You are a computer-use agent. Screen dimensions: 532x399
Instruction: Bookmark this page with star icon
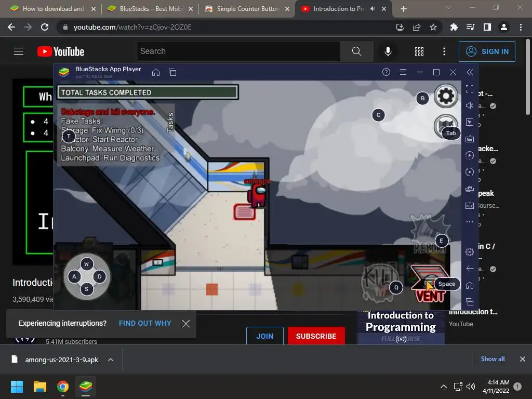click(x=433, y=27)
